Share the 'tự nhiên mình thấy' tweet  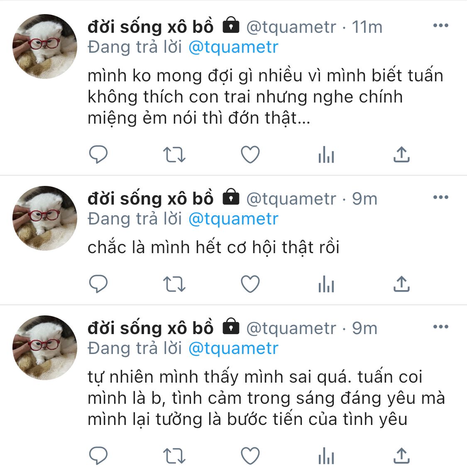point(402,456)
